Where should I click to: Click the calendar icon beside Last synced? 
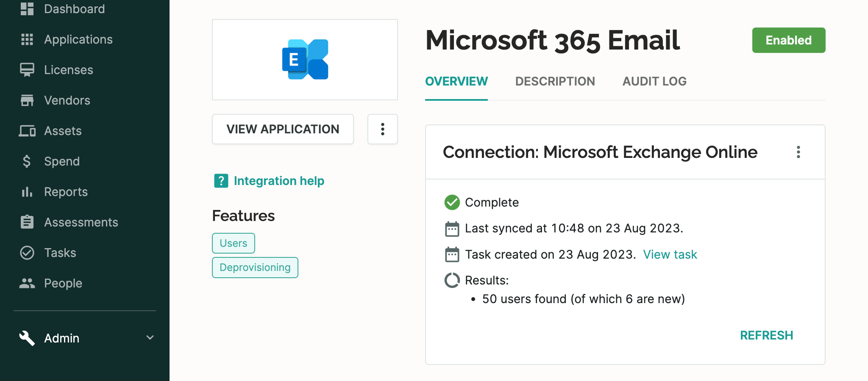pyautogui.click(x=452, y=229)
